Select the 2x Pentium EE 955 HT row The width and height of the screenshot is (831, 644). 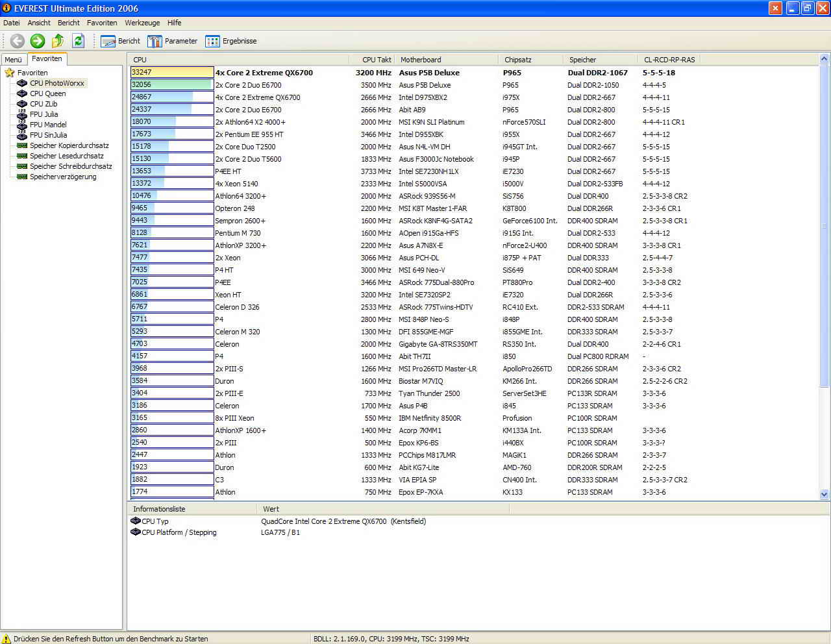(x=474, y=134)
